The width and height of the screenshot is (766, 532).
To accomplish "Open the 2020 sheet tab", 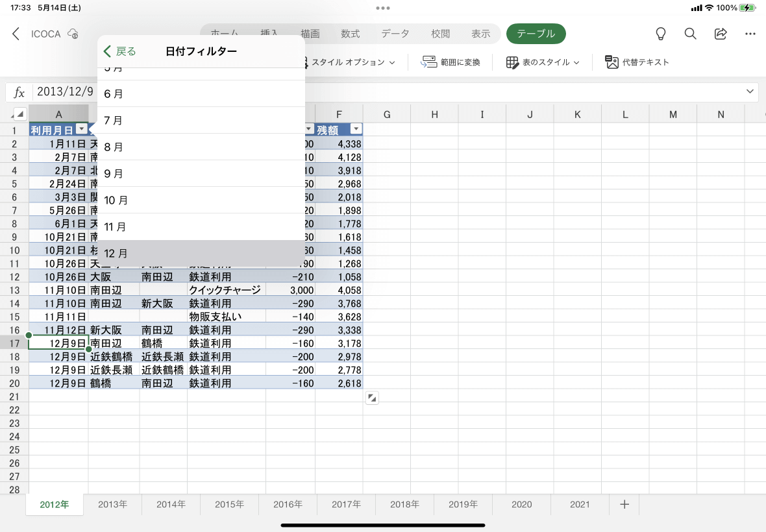I will [522, 504].
